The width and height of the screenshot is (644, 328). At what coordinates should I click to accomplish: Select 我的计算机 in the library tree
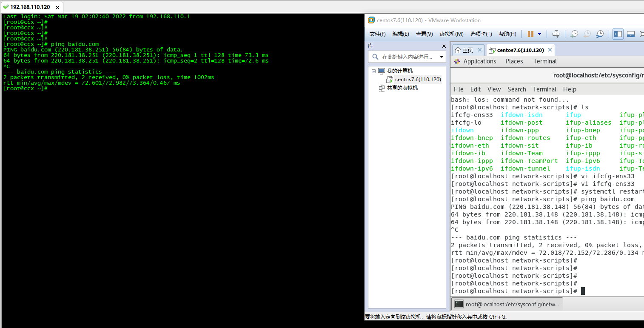[x=399, y=71]
